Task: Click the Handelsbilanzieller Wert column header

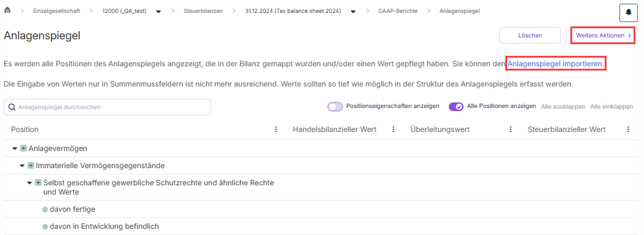Action: [x=335, y=129]
